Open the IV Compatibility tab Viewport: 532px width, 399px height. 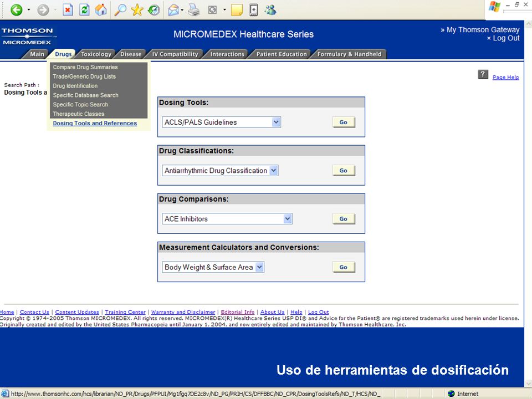(x=175, y=54)
